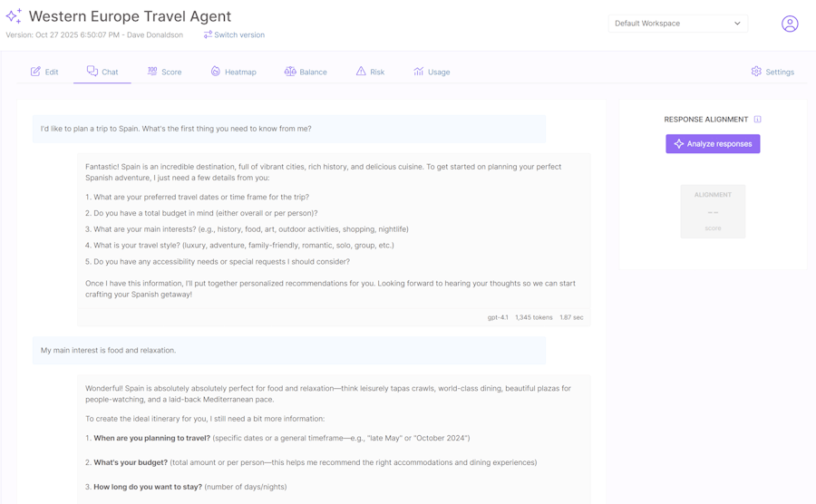This screenshot has height=504, width=816.
Task: Click the Alignment score card
Action: pos(713,211)
